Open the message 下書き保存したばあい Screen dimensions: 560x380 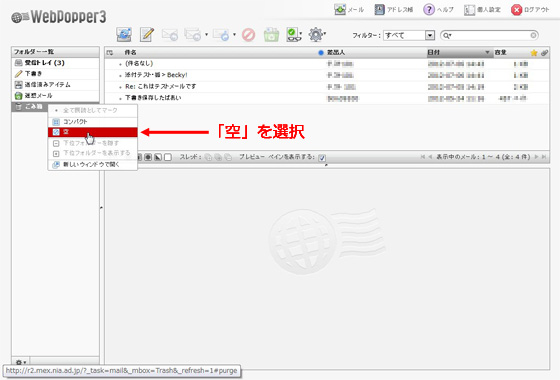pyautogui.click(x=326, y=98)
